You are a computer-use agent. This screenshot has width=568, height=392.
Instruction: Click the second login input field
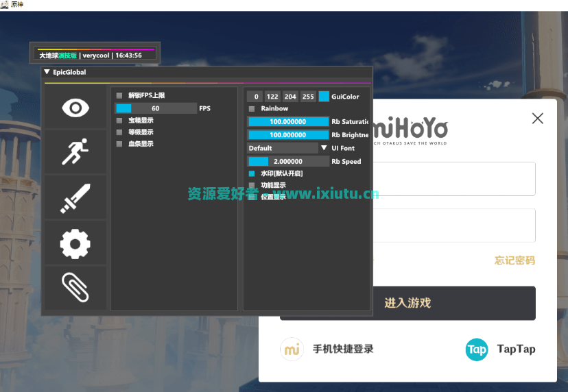click(454, 225)
